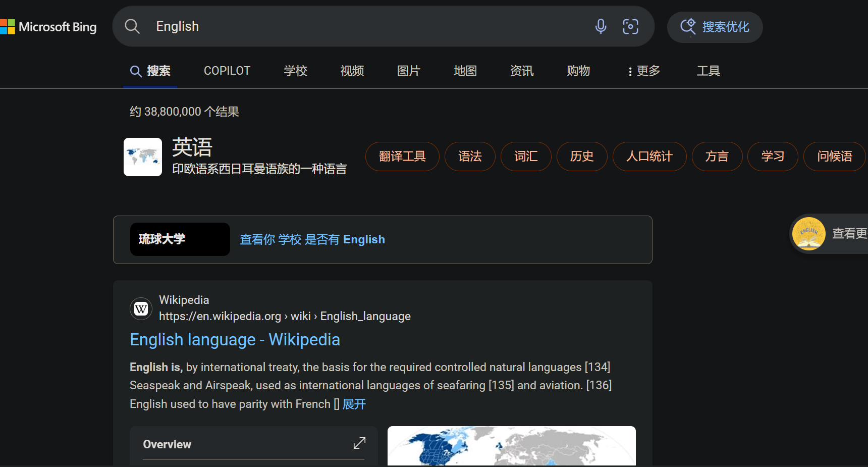The height and width of the screenshot is (467, 868).
Task: Open visual search camera icon
Action: [630, 26]
